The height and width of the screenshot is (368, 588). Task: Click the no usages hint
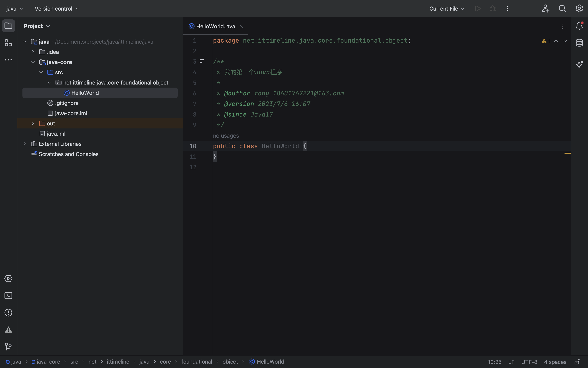(x=226, y=136)
